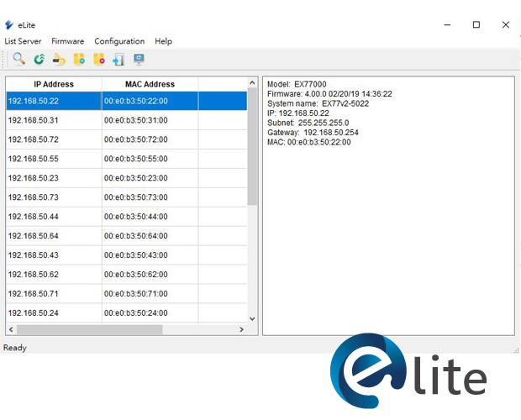
Task: Click MAC cell 00:e0:b3:50:71:00
Action: point(150,293)
